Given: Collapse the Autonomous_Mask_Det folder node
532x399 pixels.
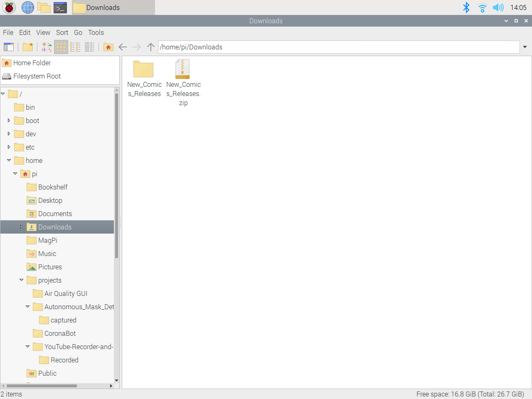Looking at the screenshot, I should tap(27, 307).
